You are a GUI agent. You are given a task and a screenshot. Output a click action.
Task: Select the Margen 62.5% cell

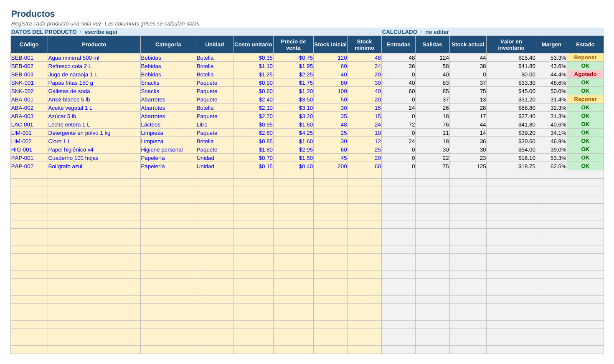pyautogui.click(x=551, y=166)
